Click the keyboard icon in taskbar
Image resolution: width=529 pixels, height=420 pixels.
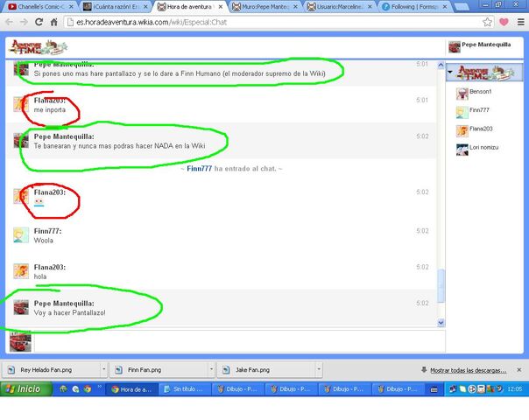(434, 389)
